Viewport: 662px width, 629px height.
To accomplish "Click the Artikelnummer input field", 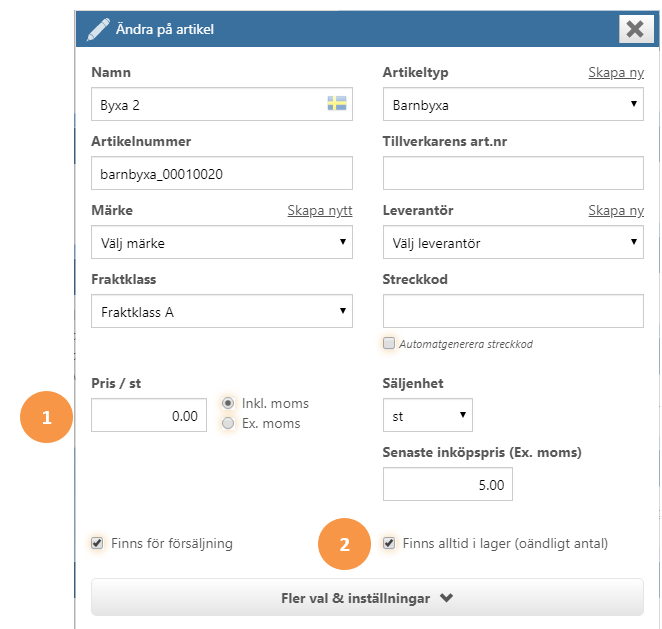I will (222, 173).
